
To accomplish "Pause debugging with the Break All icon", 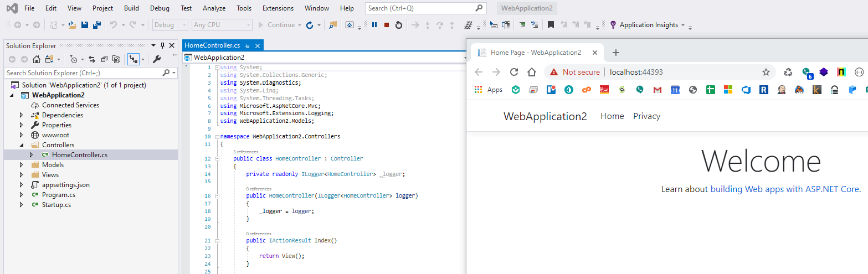I will coord(374,25).
